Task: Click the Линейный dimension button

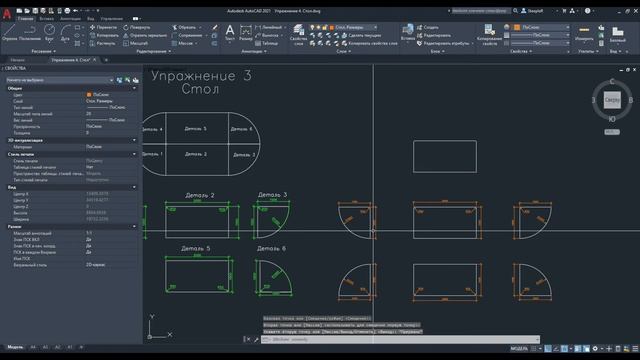Action: pos(269,27)
